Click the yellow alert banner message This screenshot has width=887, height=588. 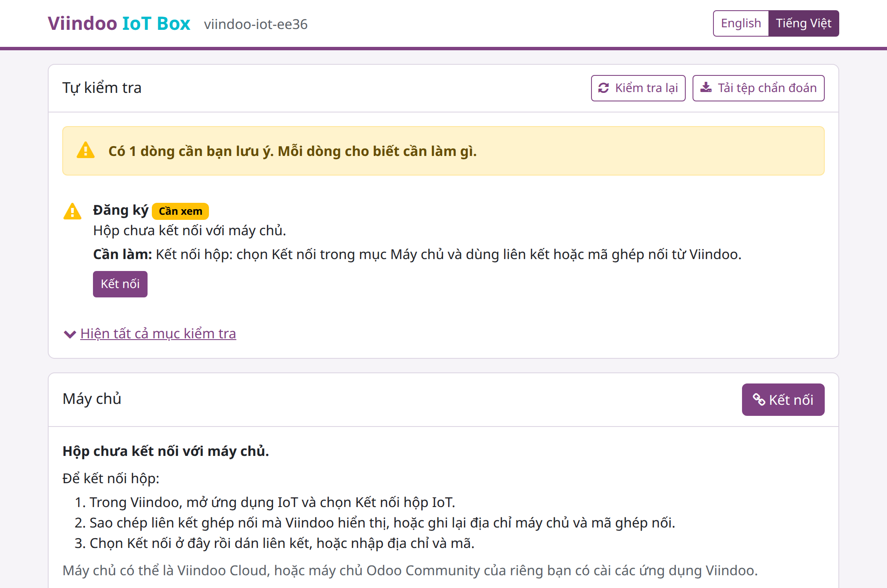(293, 151)
